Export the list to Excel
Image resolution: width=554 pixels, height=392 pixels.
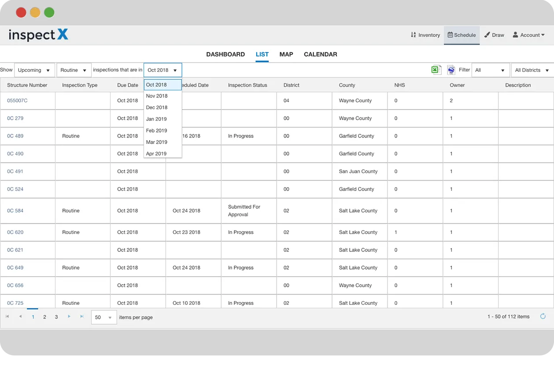(436, 70)
